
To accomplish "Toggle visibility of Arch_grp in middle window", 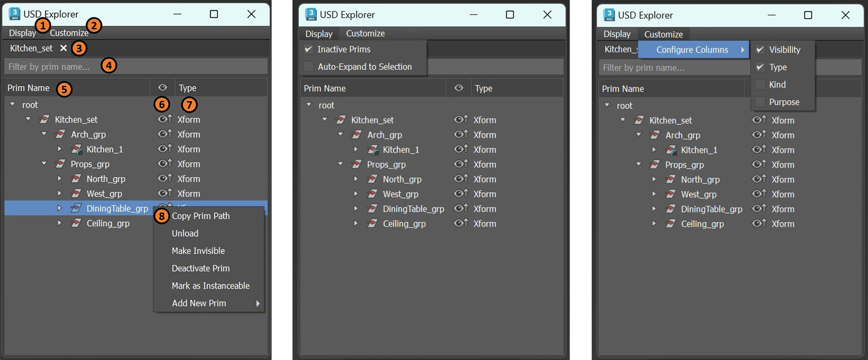I will [x=461, y=134].
